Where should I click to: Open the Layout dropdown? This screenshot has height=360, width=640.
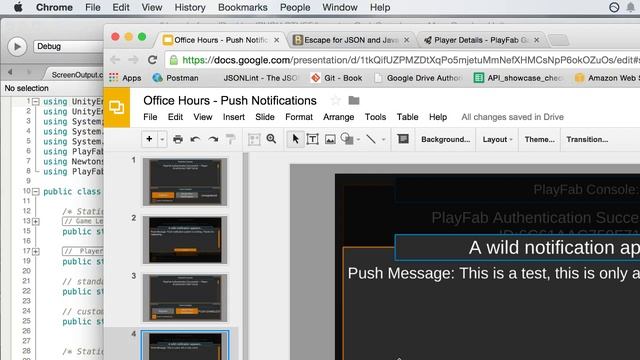click(497, 139)
